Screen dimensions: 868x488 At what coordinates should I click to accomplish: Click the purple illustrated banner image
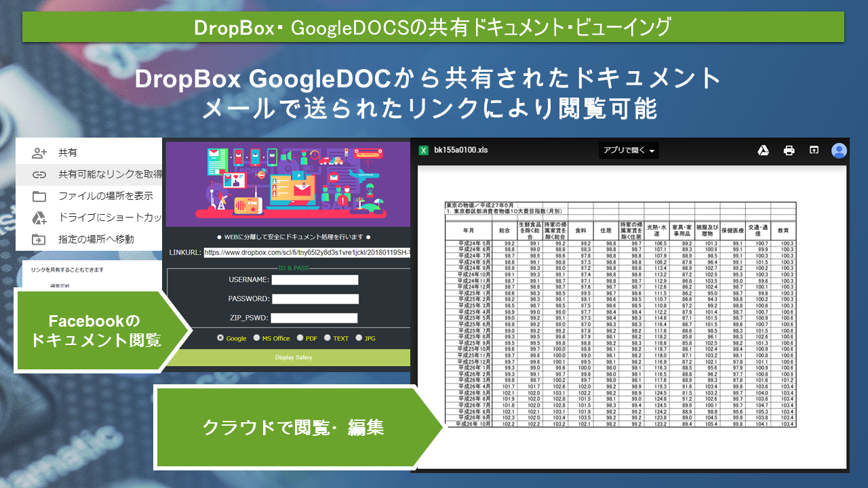pyautogui.click(x=288, y=184)
